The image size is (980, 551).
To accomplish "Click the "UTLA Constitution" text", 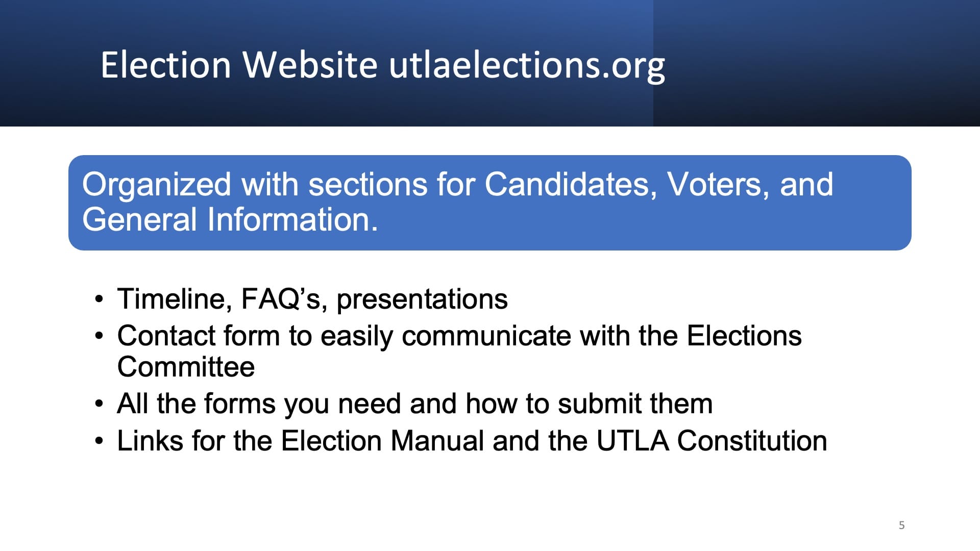I will tap(712, 441).
